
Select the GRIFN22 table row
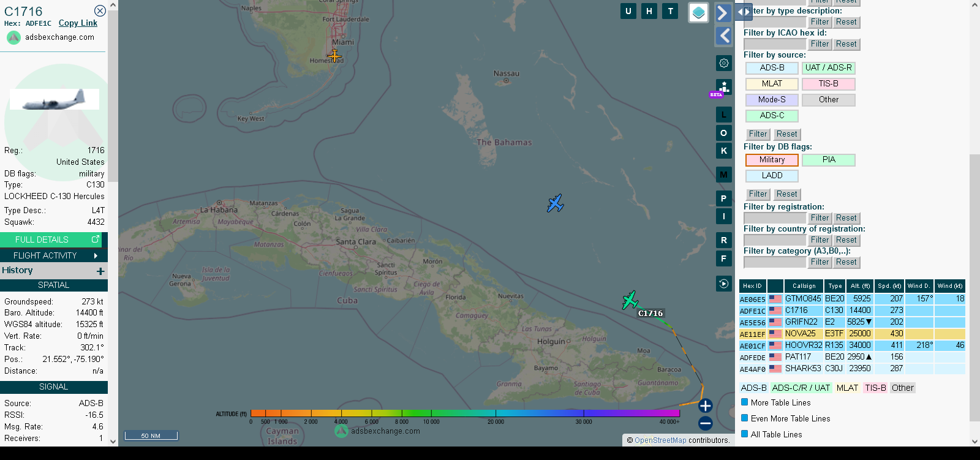(x=852, y=322)
